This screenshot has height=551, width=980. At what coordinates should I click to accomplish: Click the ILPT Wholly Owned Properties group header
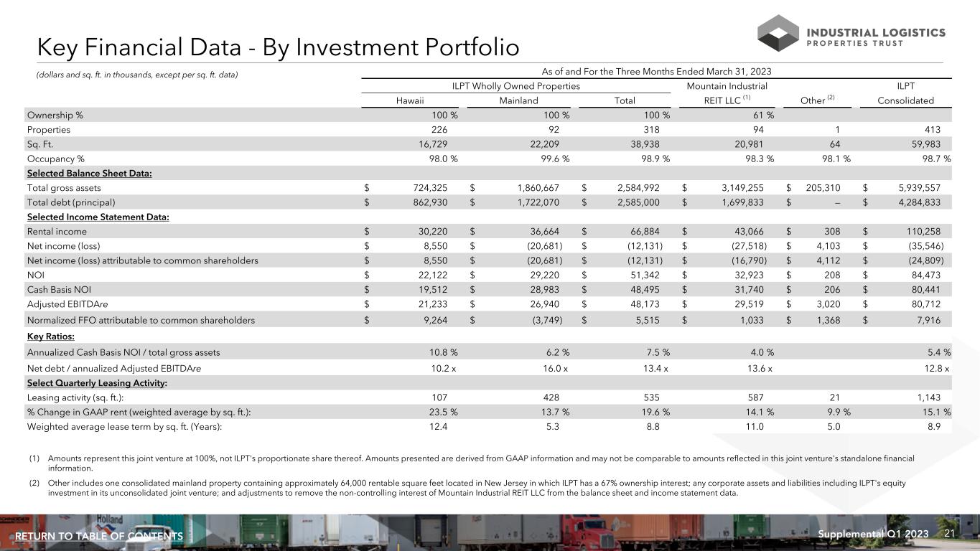(515, 86)
